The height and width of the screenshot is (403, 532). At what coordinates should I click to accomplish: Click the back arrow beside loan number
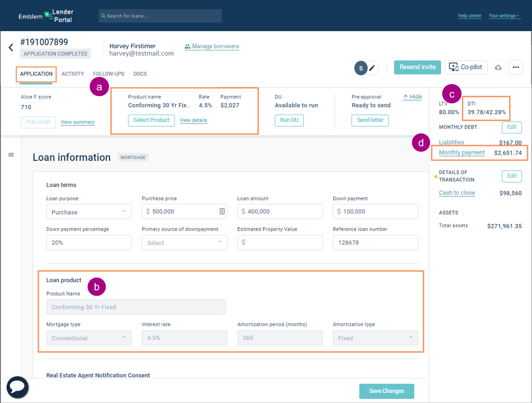(x=11, y=47)
